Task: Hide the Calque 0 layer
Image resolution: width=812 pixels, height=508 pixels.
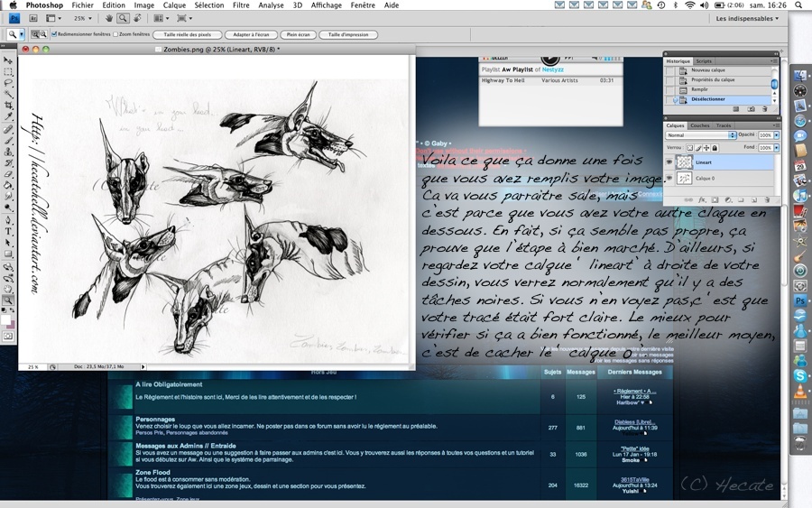Action: point(669,178)
